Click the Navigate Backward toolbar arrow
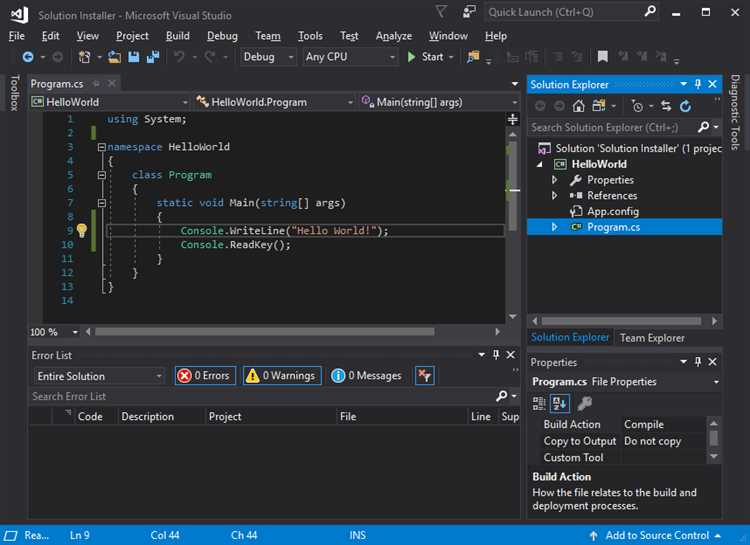750x545 pixels. pos(28,57)
